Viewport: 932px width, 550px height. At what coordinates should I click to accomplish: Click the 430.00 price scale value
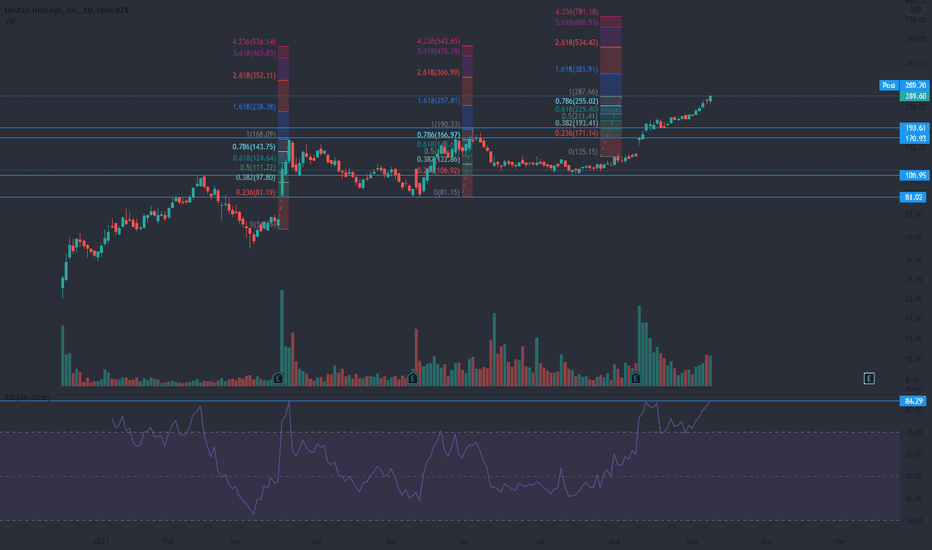(x=915, y=64)
